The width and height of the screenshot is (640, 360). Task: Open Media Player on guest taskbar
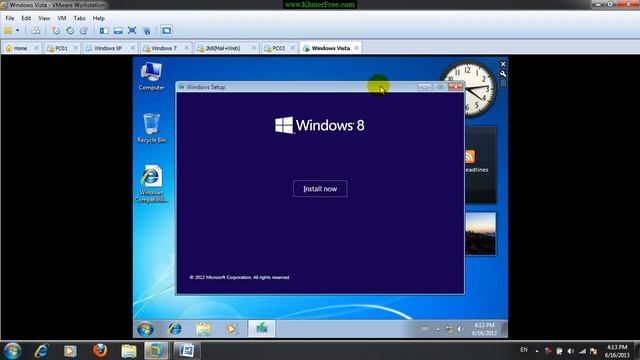[x=231, y=329]
